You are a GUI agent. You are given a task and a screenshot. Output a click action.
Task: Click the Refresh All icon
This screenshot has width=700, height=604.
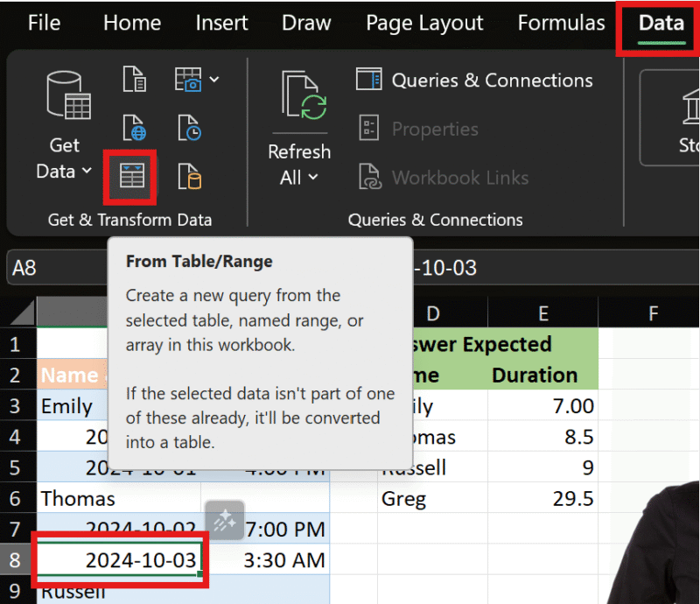299,92
